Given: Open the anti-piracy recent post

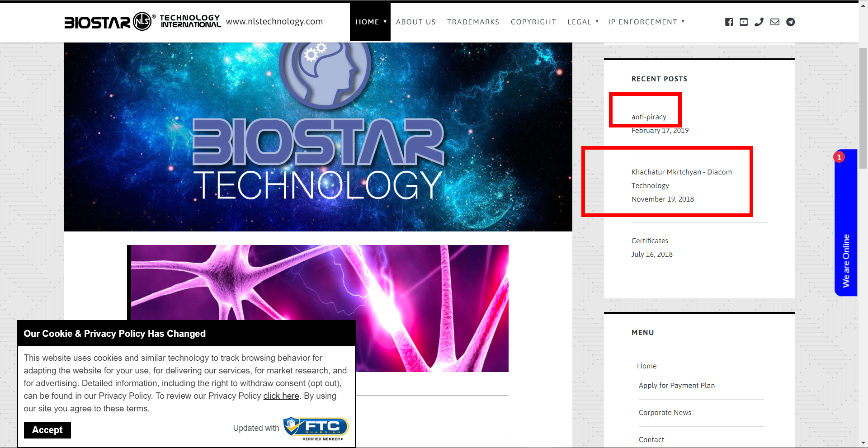Looking at the screenshot, I should pyautogui.click(x=649, y=117).
